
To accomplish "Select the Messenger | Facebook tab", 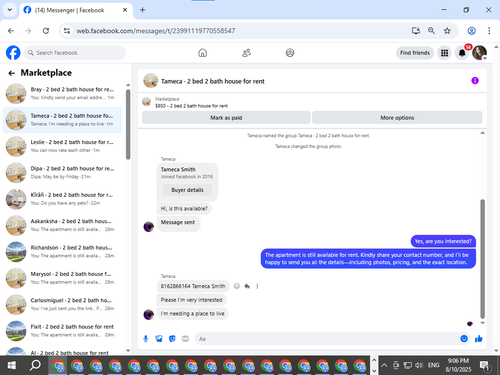I will pos(76,10).
